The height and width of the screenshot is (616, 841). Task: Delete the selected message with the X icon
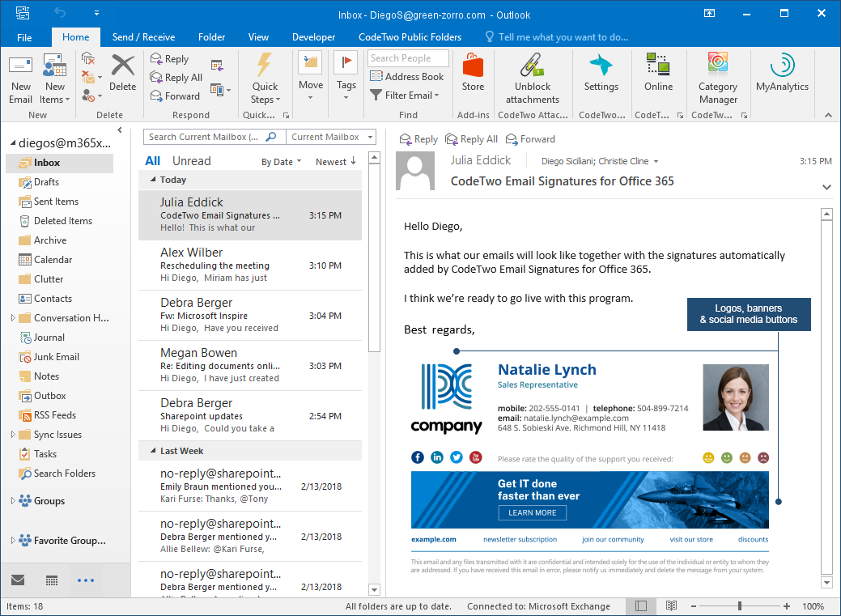[x=123, y=74]
